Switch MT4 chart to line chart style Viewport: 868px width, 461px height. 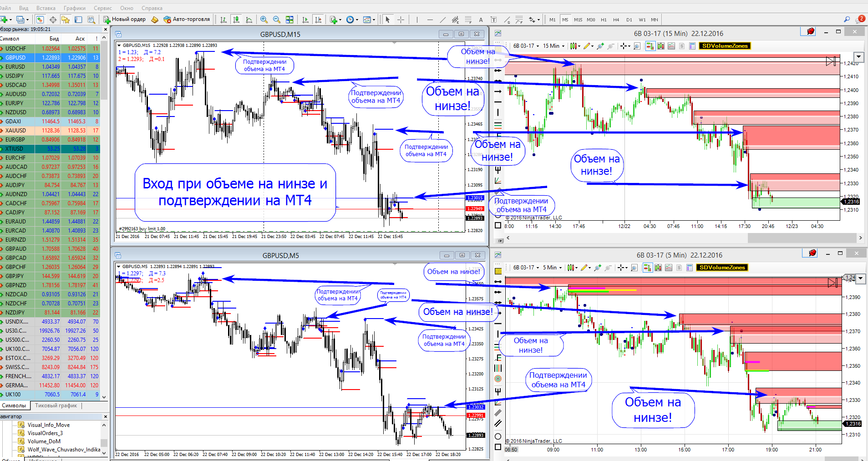pos(249,20)
